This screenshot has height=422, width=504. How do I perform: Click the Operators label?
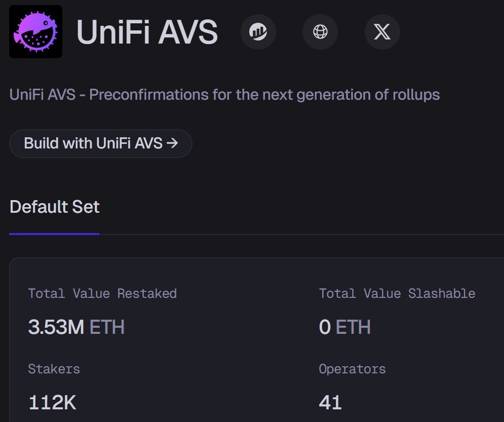pos(352,369)
